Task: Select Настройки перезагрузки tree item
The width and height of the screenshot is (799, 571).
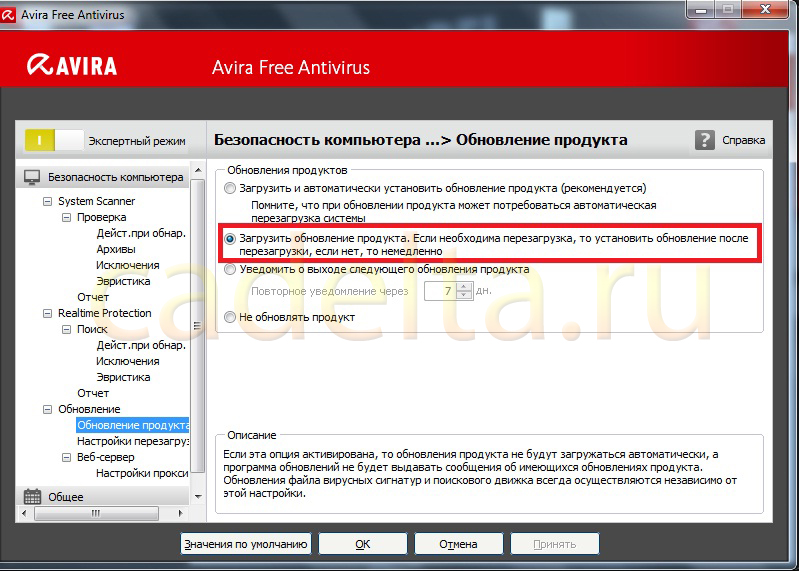Action: click(x=132, y=441)
